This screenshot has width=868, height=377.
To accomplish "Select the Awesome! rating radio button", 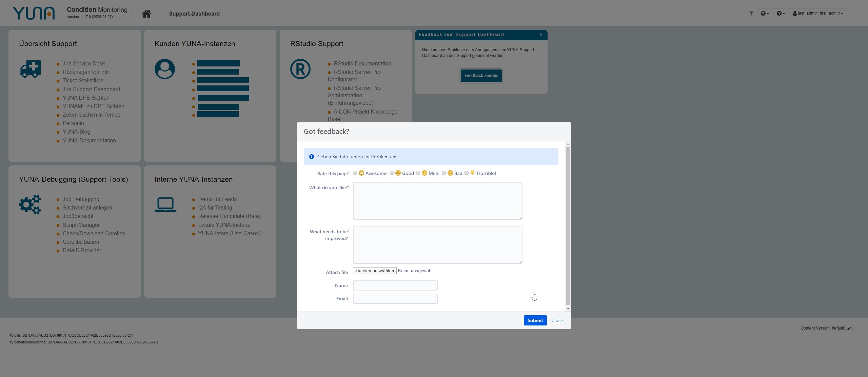I will point(355,173).
